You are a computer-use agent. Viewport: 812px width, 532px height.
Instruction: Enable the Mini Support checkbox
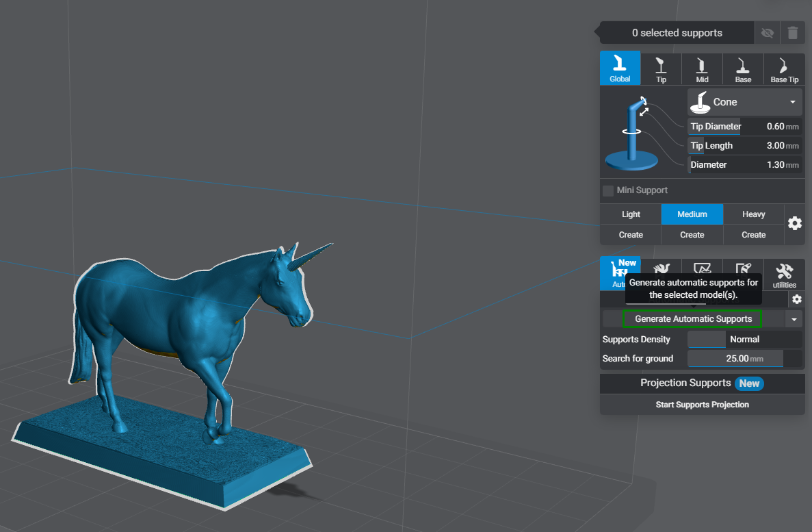coord(608,190)
